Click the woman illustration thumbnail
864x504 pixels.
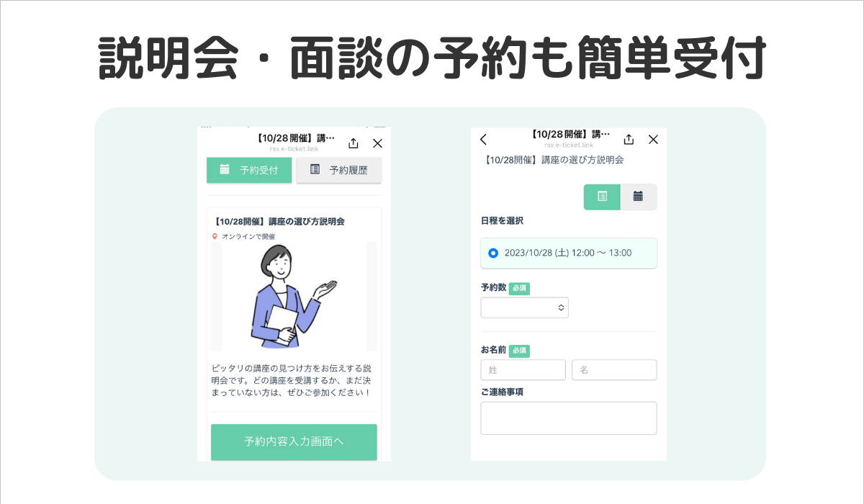294,297
